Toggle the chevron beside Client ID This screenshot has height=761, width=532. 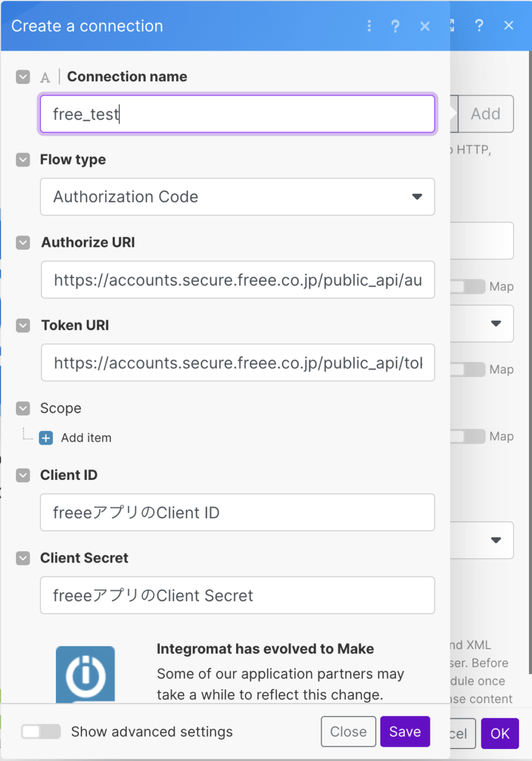click(x=23, y=475)
